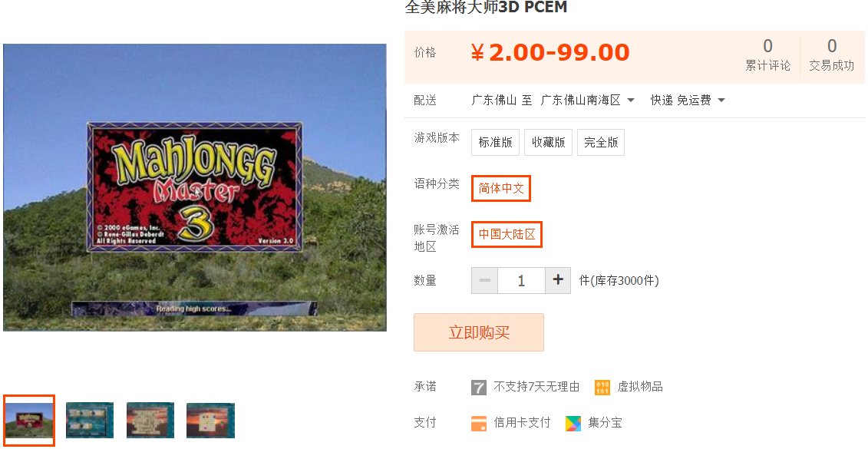Open the 交易成功 transaction count
The height and width of the screenshot is (449, 868).
click(x=831, y=54)
